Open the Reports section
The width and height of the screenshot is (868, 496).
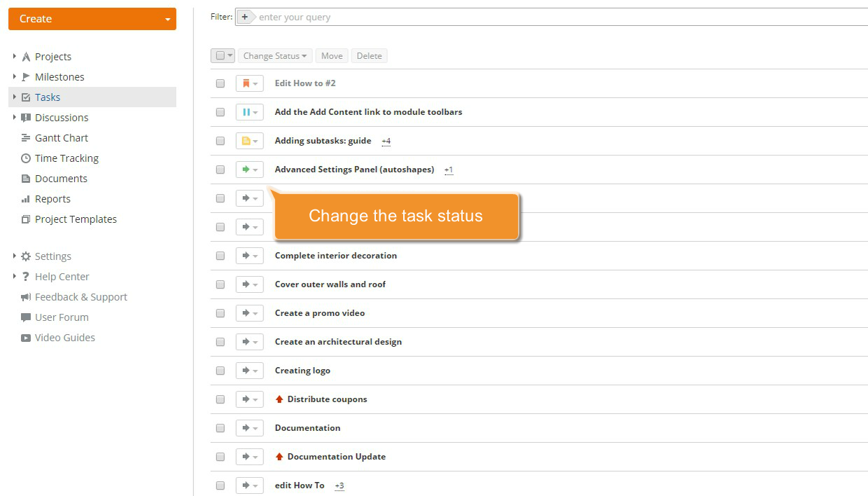52,198
